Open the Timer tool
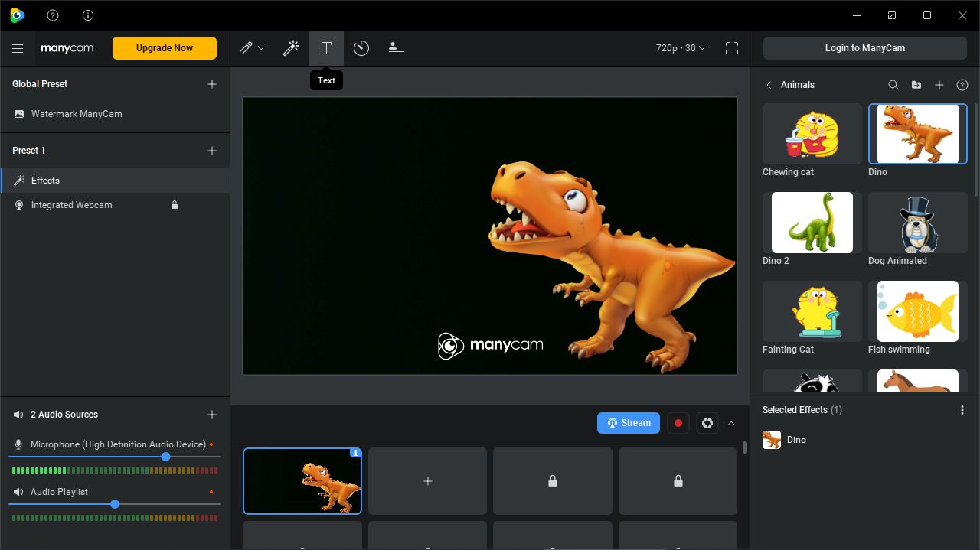 pos(361,48)
